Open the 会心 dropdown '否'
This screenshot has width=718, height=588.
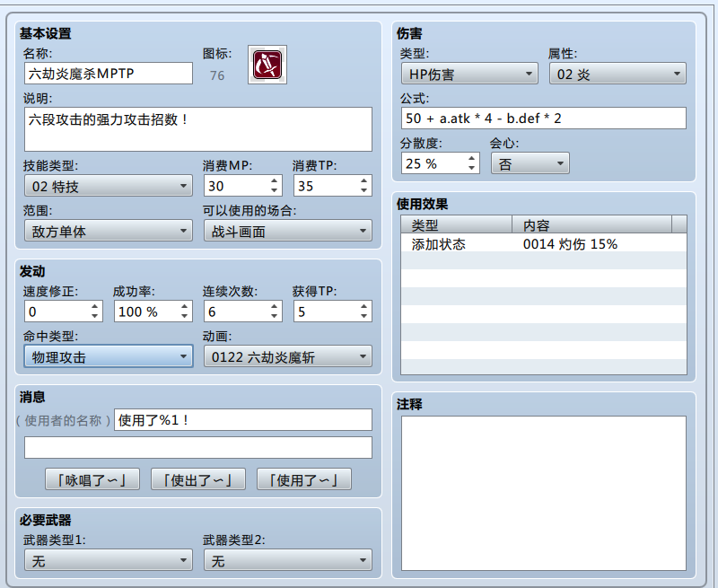[530, 163]
